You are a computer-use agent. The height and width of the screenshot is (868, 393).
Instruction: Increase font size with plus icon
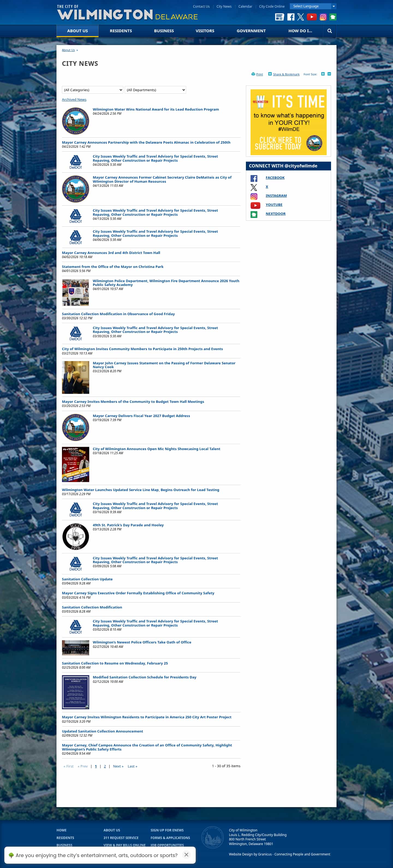coord(323,74)
